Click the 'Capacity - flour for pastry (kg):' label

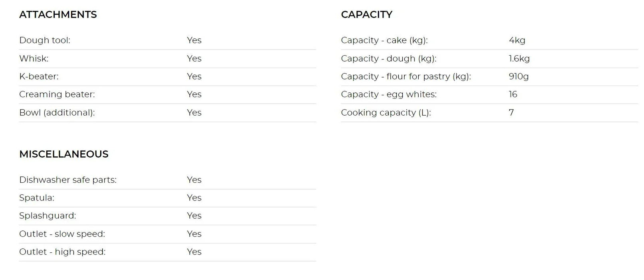[x=405, y=76]
